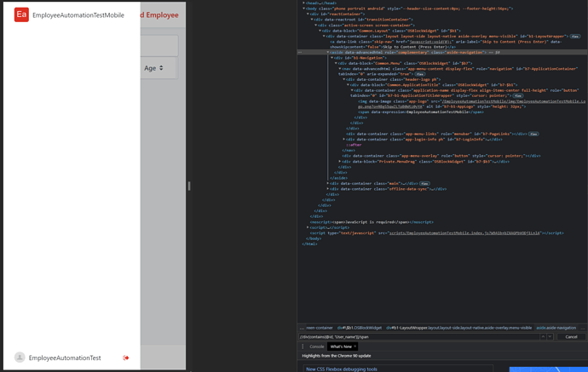
Task: Click the XPath search input field
Action: click(x=418, y=337)
